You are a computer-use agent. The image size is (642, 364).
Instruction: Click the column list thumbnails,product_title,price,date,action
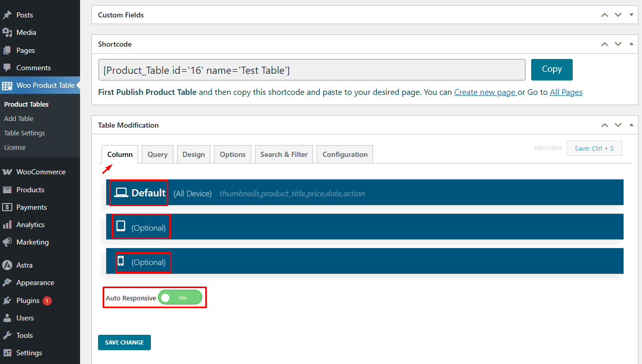[292, 194]
